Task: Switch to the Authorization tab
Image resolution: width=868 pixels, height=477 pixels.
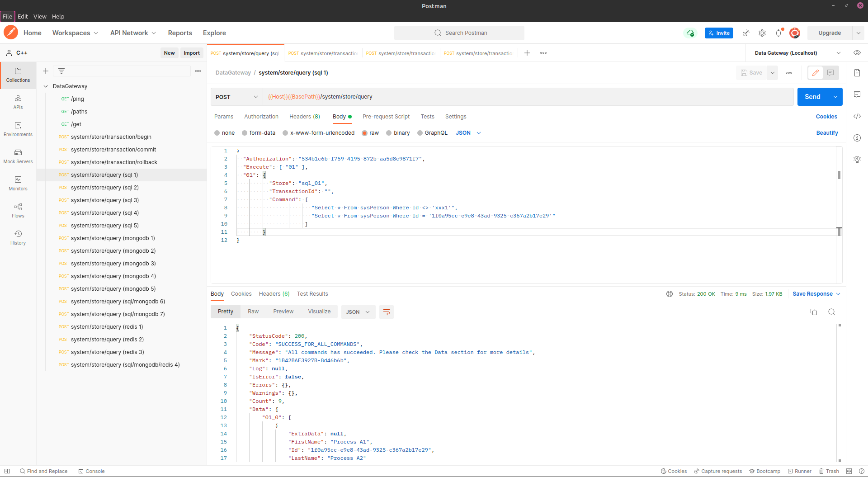Action: click(x=261, y=117)
